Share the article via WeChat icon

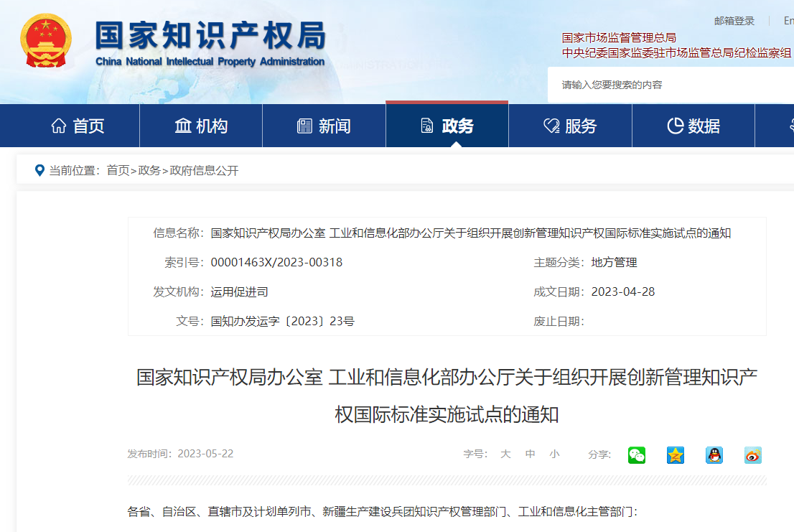click(637, 455)
